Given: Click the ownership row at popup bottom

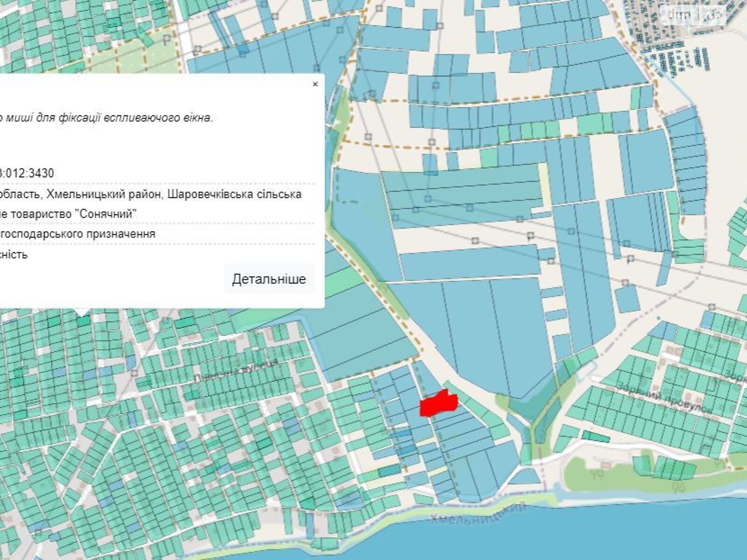Looking at the screenshot, I should click(x=14, y=255).
